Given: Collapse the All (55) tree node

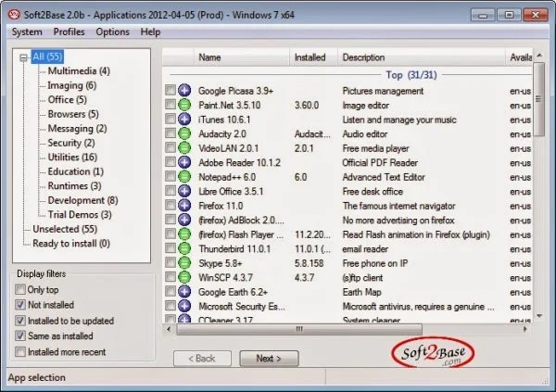Looking at the screenshot, I should click(23, 57).
